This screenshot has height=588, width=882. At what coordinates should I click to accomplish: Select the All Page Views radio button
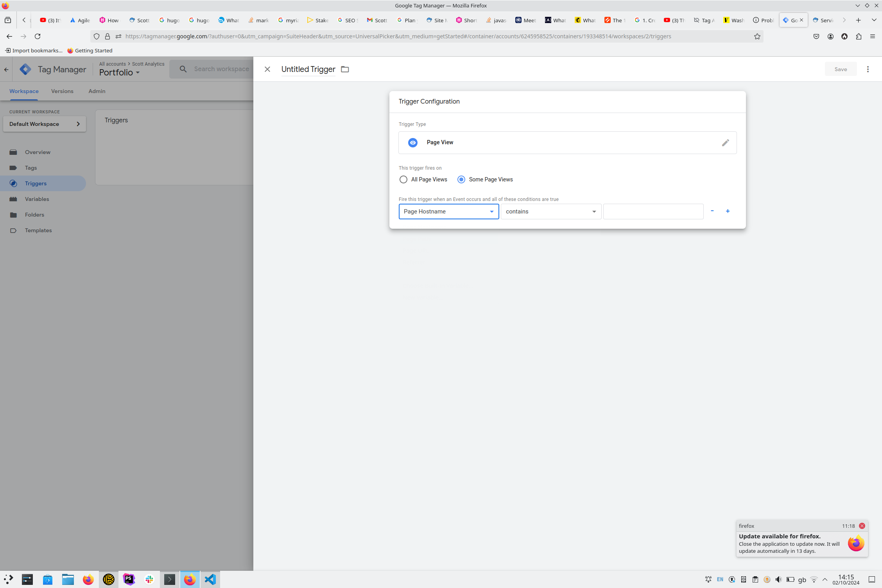coord(403,179)
